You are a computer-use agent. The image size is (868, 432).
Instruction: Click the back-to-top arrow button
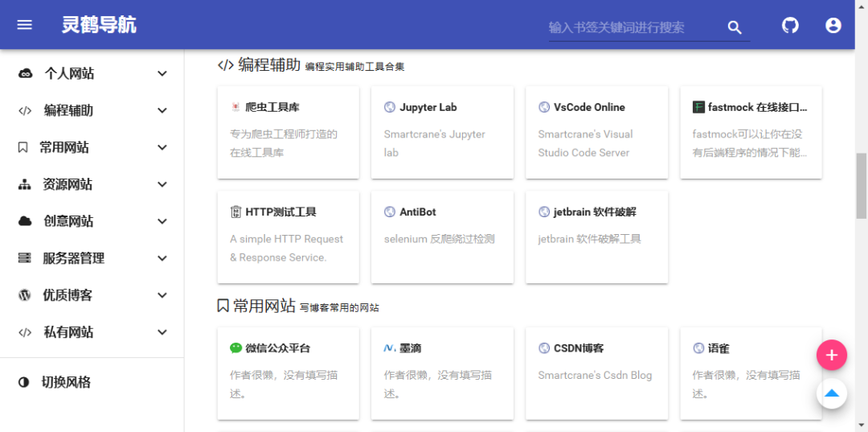[x=832, y=393]
